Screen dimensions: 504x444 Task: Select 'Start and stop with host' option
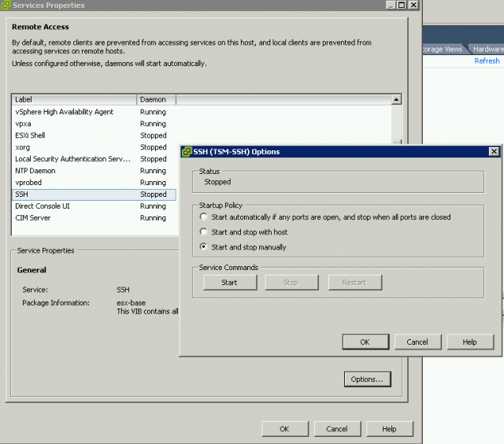click(x=205, y=231)
